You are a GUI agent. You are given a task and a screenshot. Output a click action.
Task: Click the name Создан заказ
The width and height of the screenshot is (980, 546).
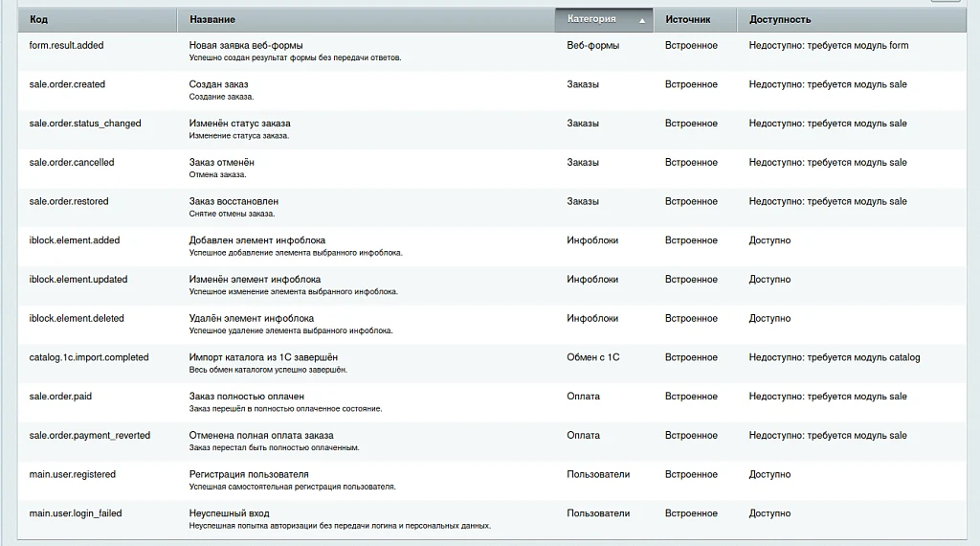point(219,84)
